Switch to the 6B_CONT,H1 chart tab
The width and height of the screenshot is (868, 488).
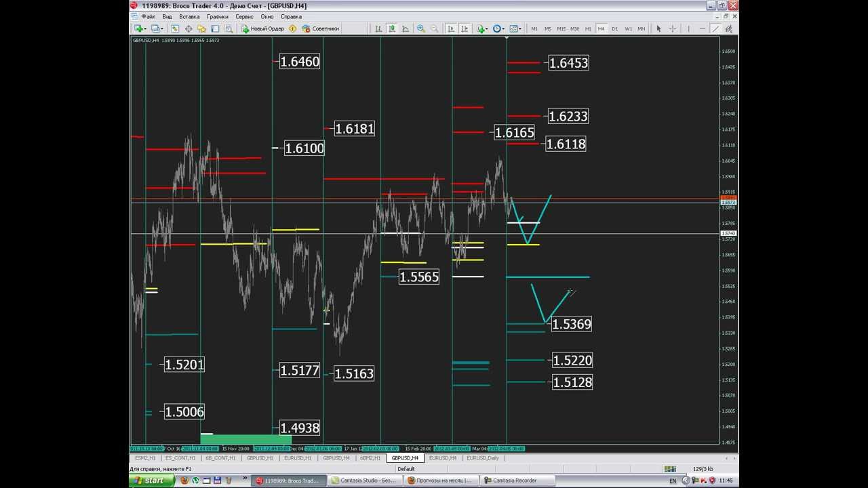(x=220, y=458)
